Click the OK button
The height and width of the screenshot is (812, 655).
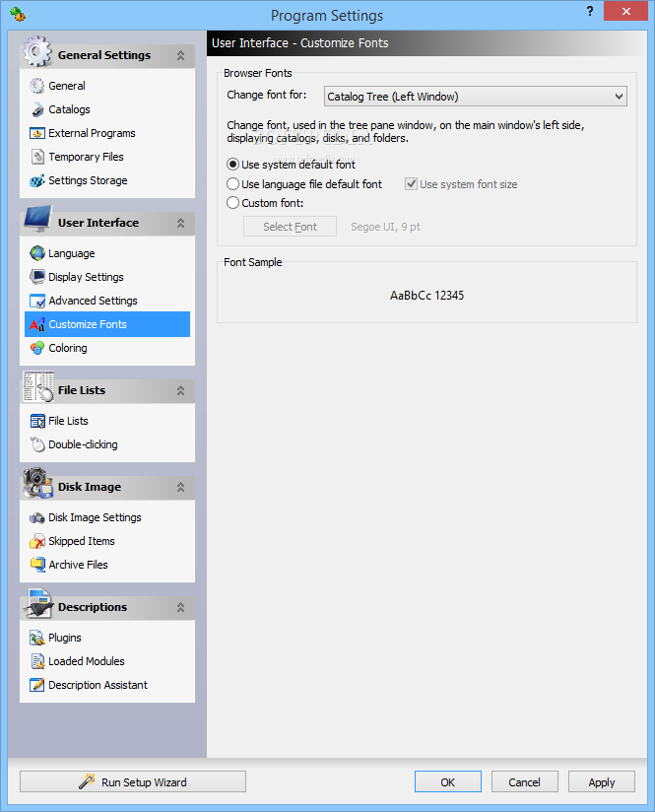(x=448, y=782)
